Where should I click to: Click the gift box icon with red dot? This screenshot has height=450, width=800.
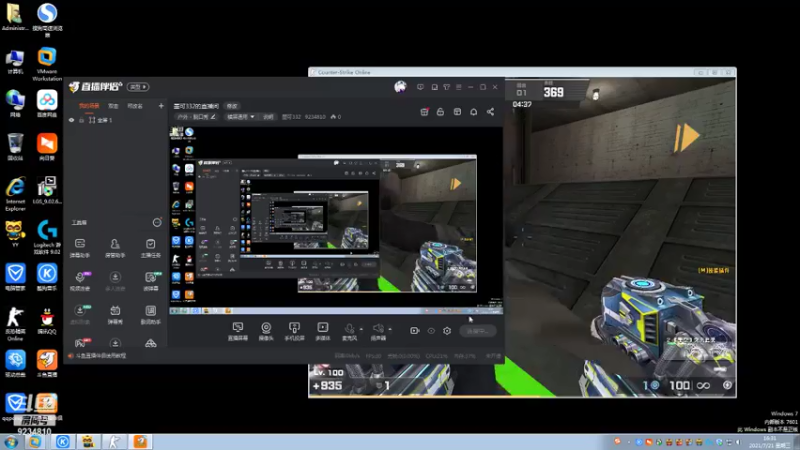(424, 112)
